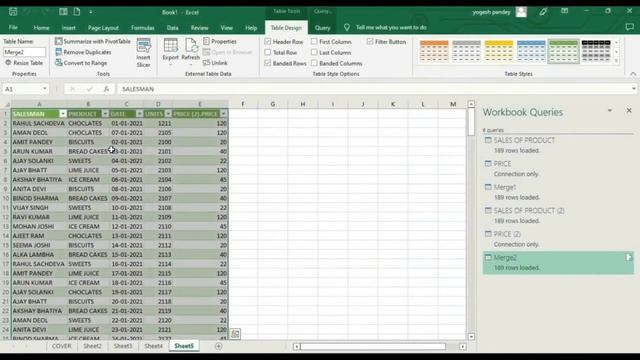Refresh the table data
Image resolution: width=640 pixels, height=360 pixels.
(190, 53)
